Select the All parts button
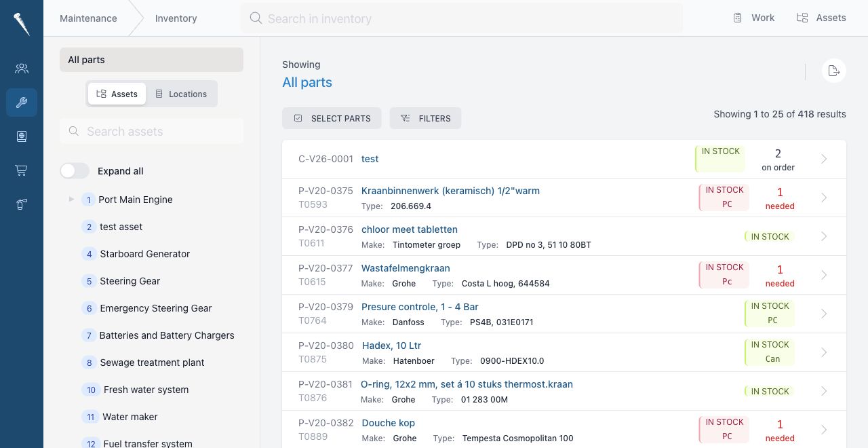Image resolution: width=868 pixels, height=448 pixels. pyautogui.click(x=151, y=60)
